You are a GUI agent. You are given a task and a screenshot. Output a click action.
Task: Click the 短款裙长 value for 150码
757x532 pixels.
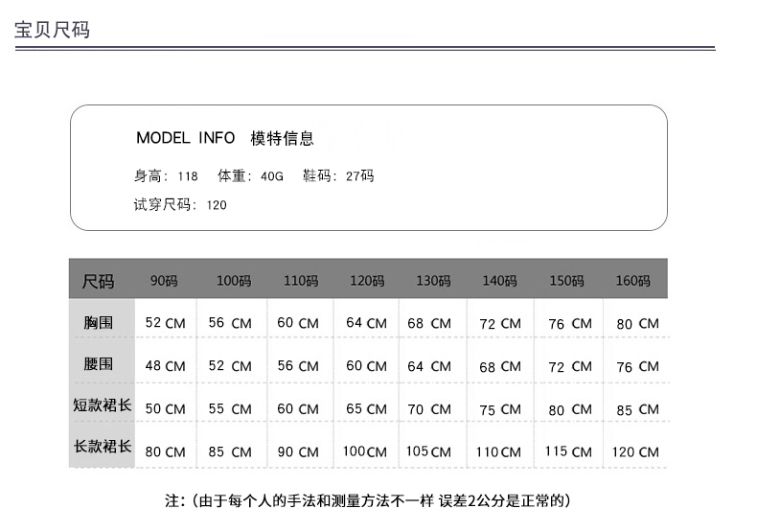pyautogui.click(x=570, y=409)
